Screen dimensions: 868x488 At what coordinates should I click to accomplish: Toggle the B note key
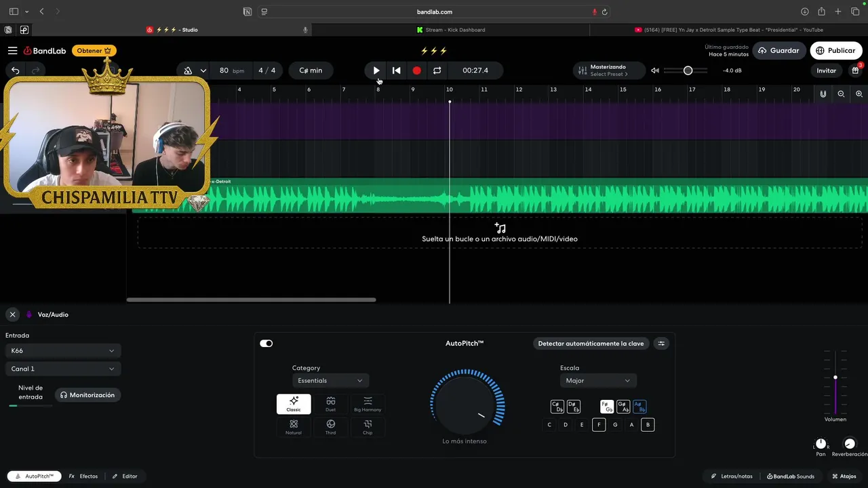click(x=648, y=425)
